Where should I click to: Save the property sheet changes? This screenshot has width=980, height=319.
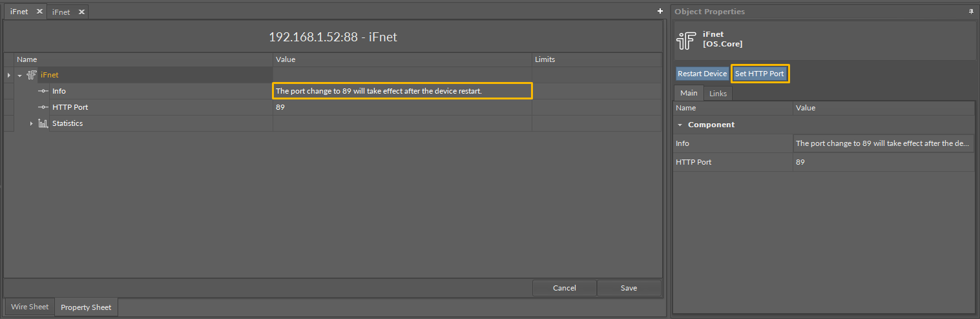629,288
